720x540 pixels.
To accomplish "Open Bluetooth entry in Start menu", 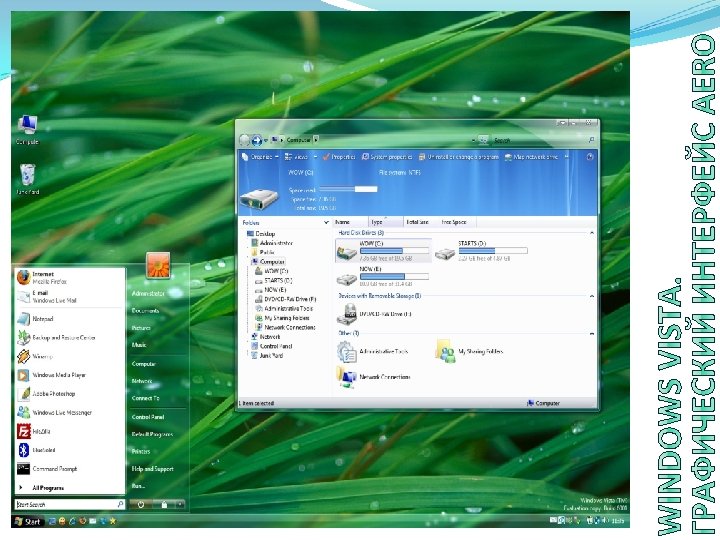I will (x=36, y=450).
